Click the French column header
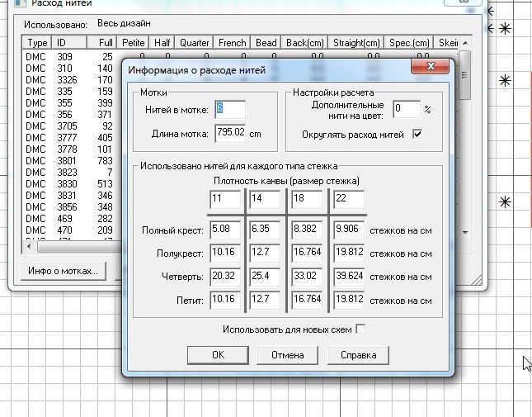Image resolution: width=532 pixels, height=417 pixels. [232, 42]
